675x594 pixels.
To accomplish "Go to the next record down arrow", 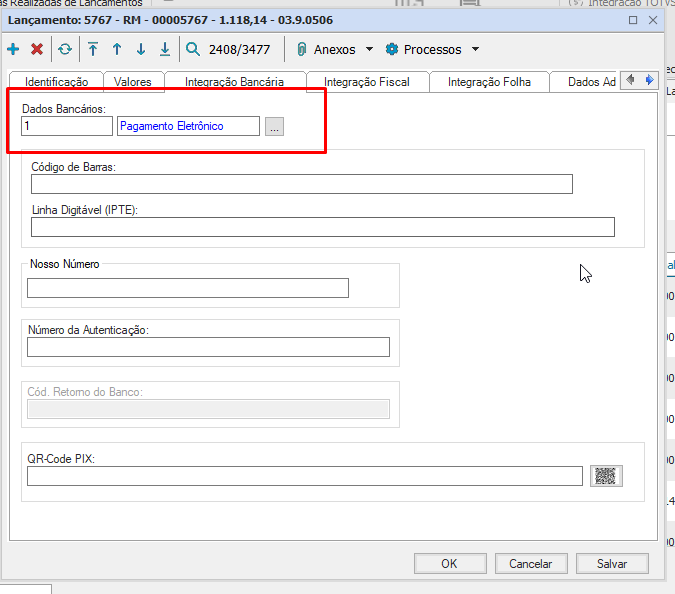I will [141, 49].
